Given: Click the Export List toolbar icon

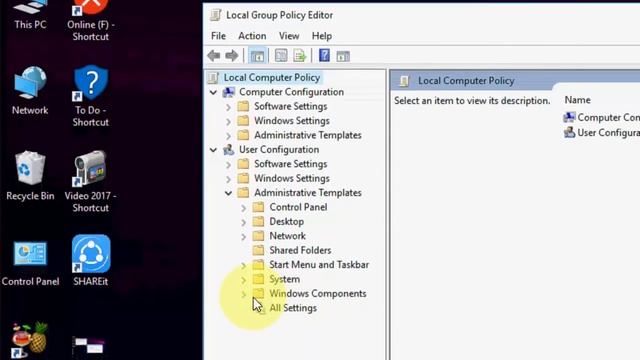Looking at the screenshot, I should 300,56.
